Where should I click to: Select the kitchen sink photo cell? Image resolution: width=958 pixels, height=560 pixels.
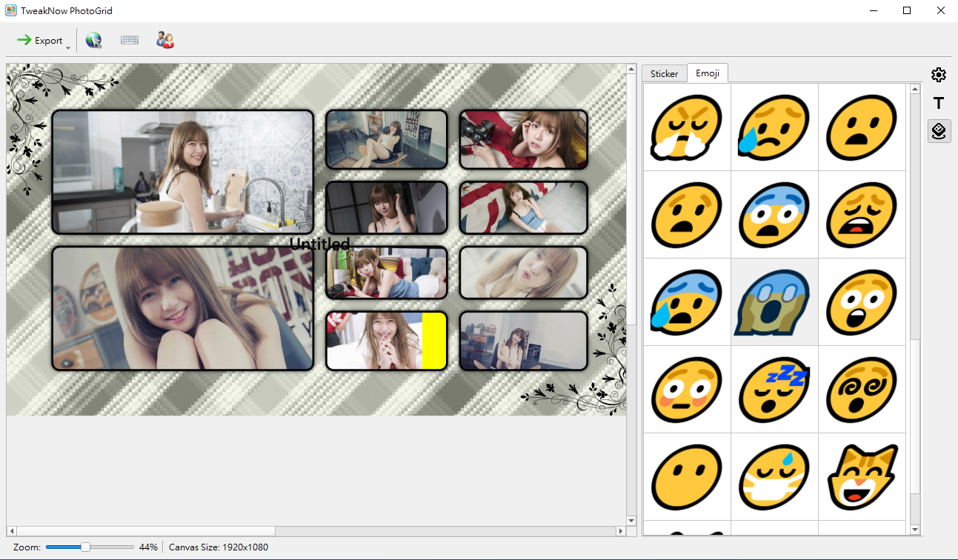click(x=182, y=172)
